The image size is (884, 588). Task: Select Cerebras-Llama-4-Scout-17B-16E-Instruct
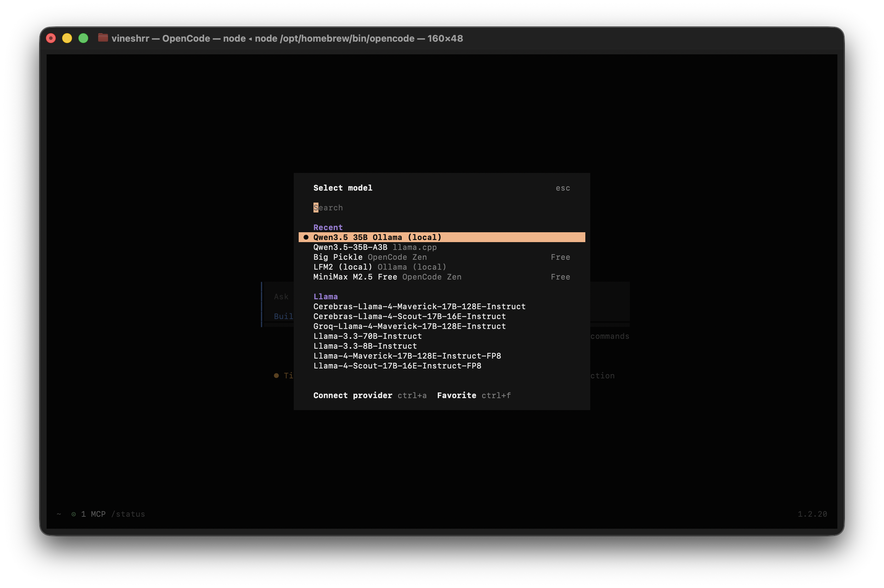pyautogui.click(x=409, y=317)
